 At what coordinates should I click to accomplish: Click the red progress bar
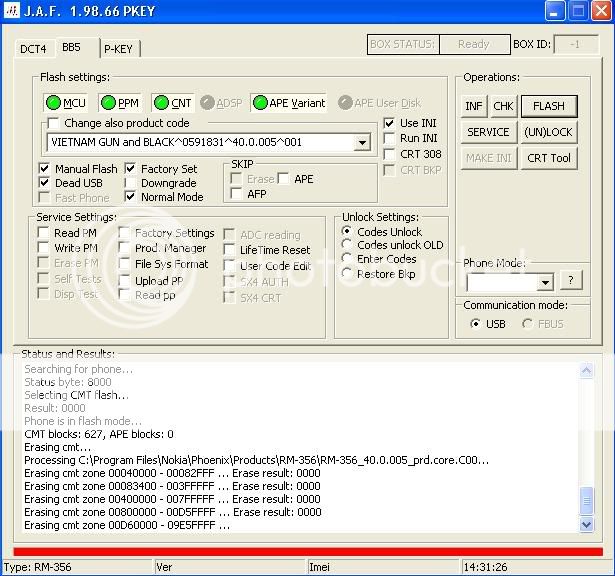point(307,551)
